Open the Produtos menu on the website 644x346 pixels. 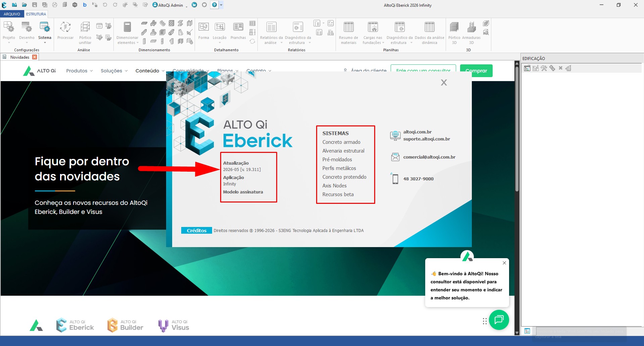click(x=79, y=71)
